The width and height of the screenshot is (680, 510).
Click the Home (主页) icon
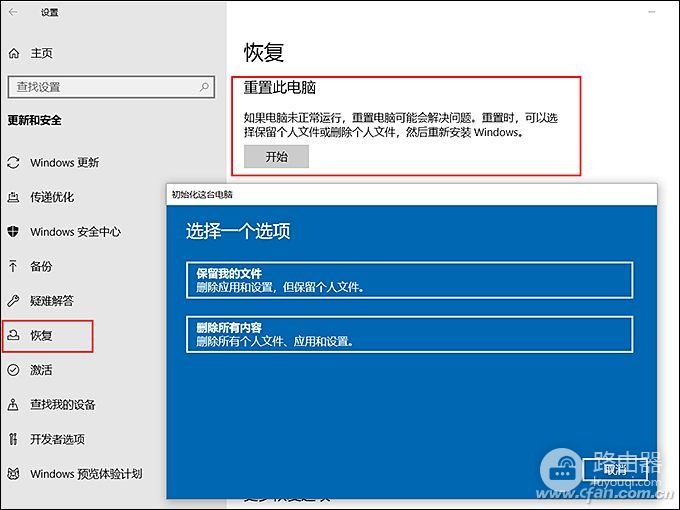pos(14,53)
